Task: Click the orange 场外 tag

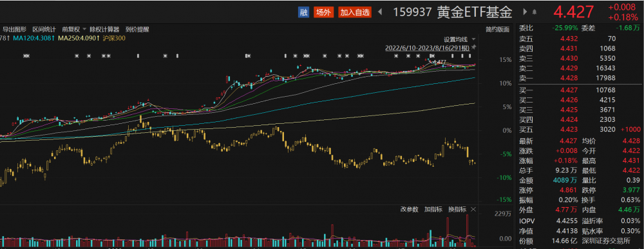Action: (324, 12)
